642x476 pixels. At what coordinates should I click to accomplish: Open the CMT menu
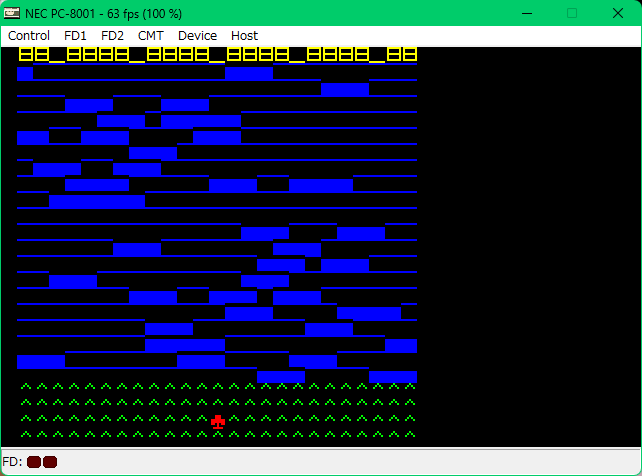pos(151,36)
